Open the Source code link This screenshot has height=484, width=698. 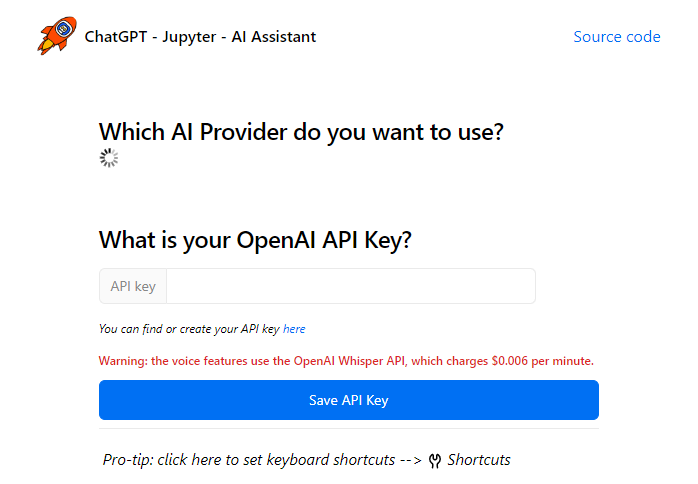coord(616,37)
